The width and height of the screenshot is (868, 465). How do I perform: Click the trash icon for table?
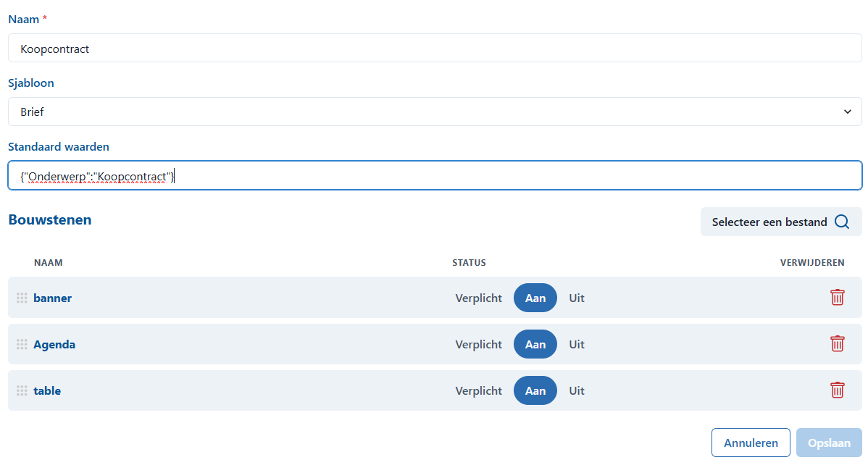(x=837, y=390)
